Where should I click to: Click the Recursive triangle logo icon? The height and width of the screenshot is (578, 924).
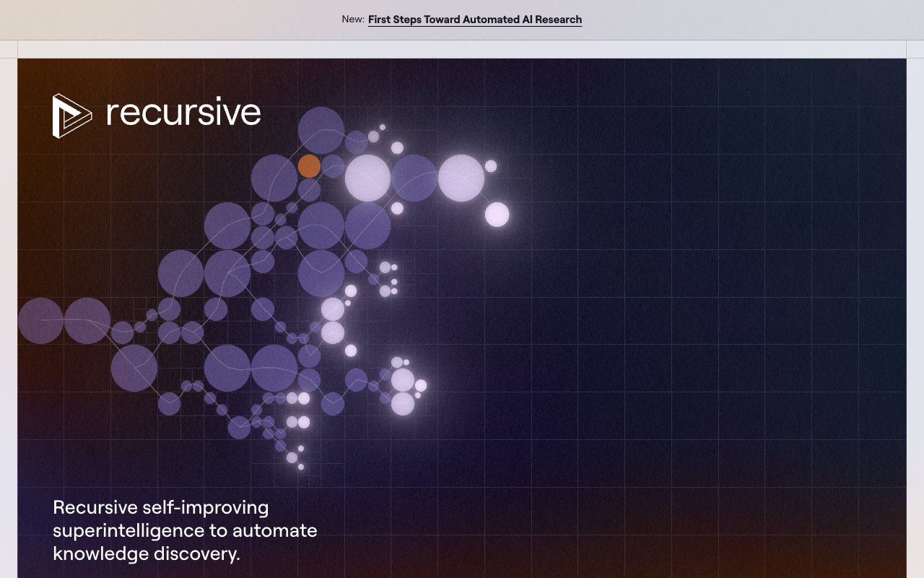coord(72,116)
